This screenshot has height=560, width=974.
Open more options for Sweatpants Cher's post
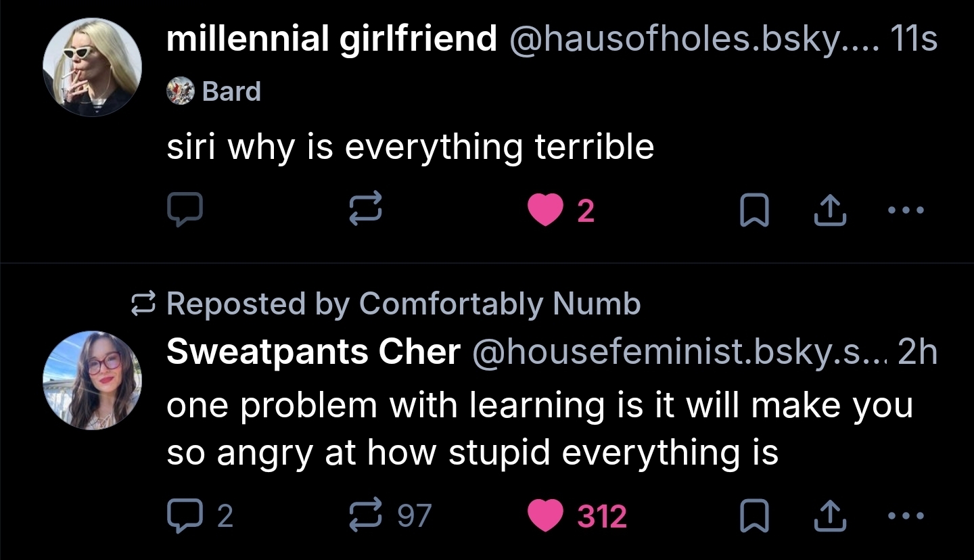[906, 516]
